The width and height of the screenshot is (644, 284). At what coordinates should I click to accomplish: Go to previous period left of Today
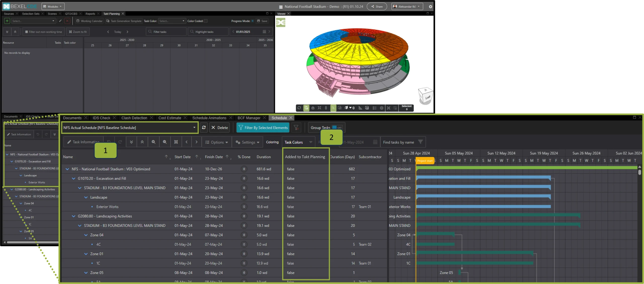tap(108, 32)
